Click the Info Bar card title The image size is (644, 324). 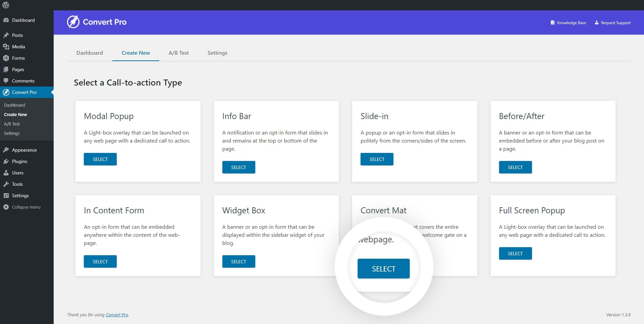[x=236, y=116]
